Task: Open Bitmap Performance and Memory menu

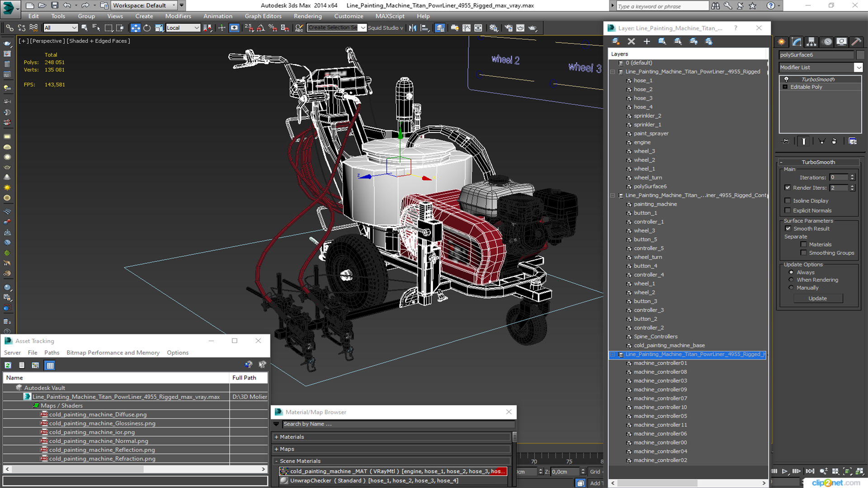Action: (113, 353)
